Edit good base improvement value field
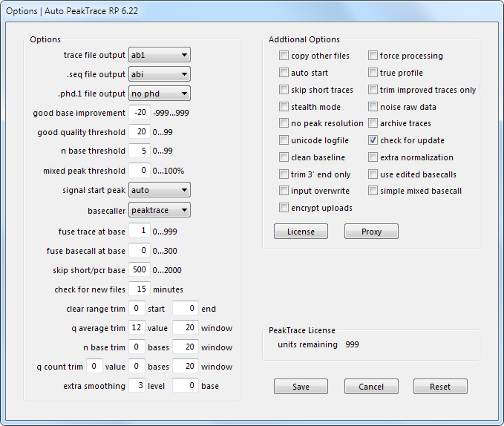Viewport: 504px width, 426px height. (x=140, y=113)
